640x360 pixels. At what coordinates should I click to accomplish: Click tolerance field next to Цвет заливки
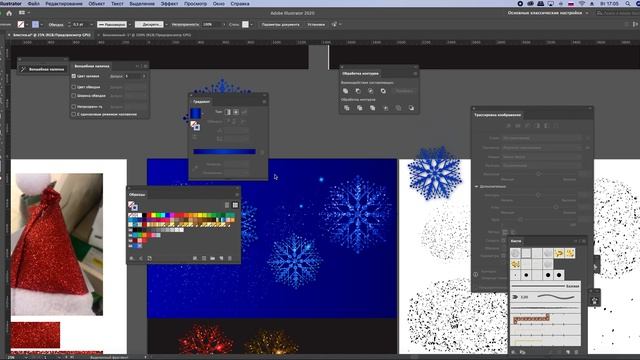[135, 76]
